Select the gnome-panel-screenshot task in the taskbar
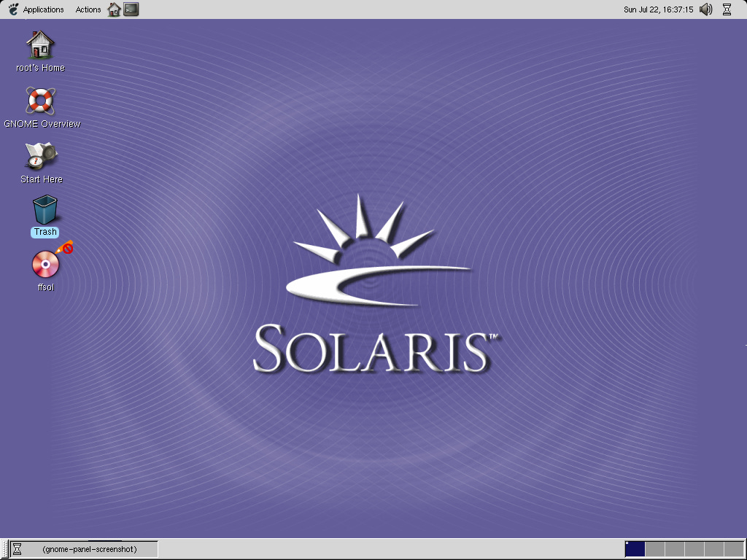Screen dimensions: 747x560 click(x=84, y=549)
